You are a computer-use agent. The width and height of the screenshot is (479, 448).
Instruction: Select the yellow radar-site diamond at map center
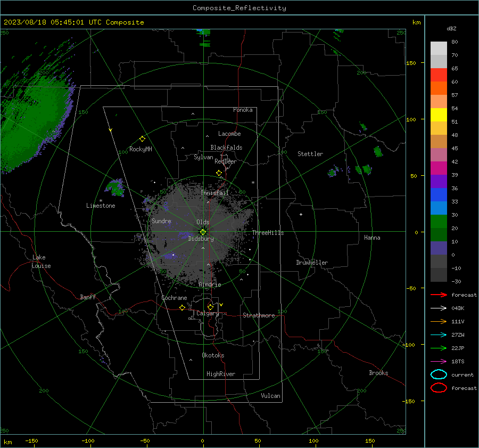click(203, 232)
